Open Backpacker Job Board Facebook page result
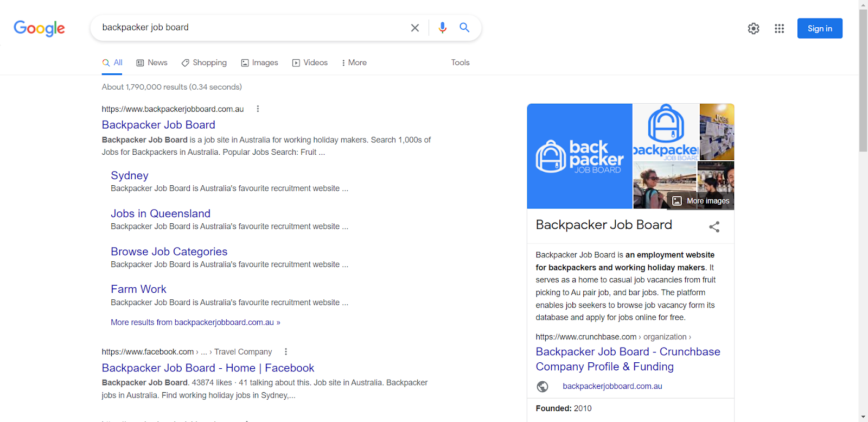The image size is (868, 422). [208, 368]
